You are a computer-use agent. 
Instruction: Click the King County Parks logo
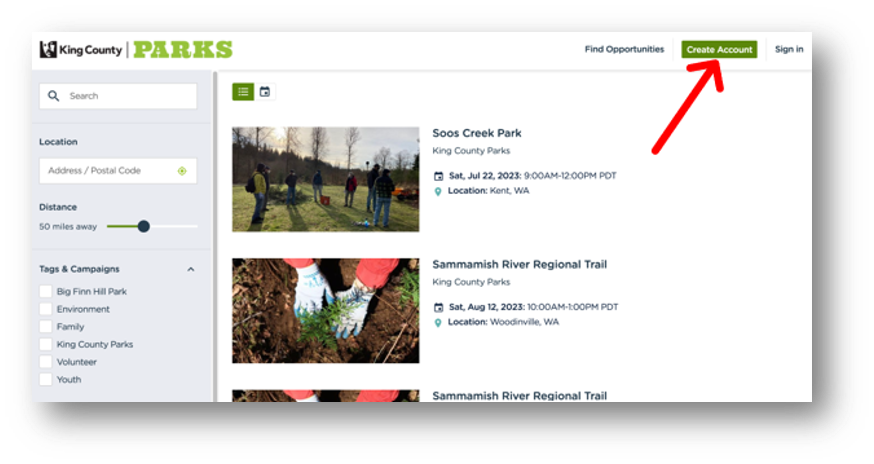click(x=136, y=50)
